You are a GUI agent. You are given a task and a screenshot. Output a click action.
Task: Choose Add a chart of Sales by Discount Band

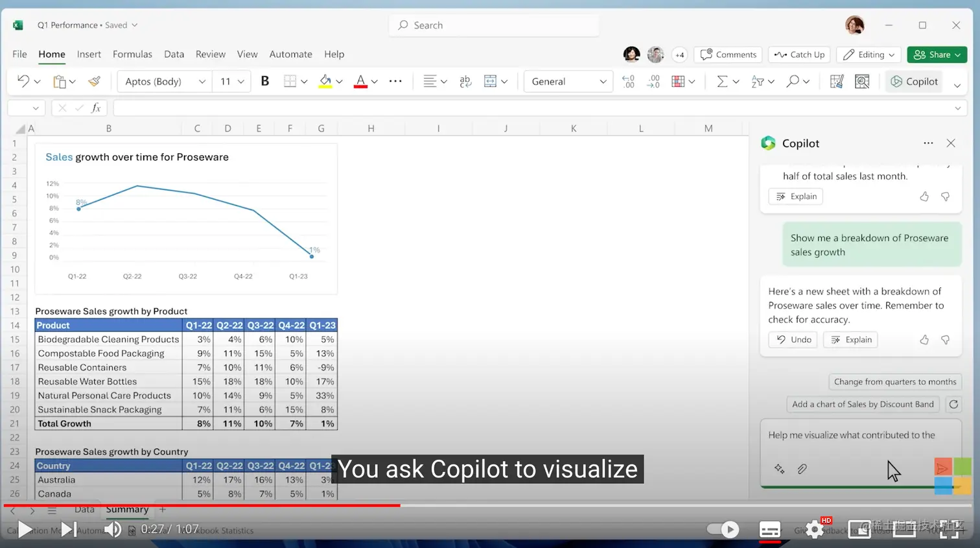(863, 404)
